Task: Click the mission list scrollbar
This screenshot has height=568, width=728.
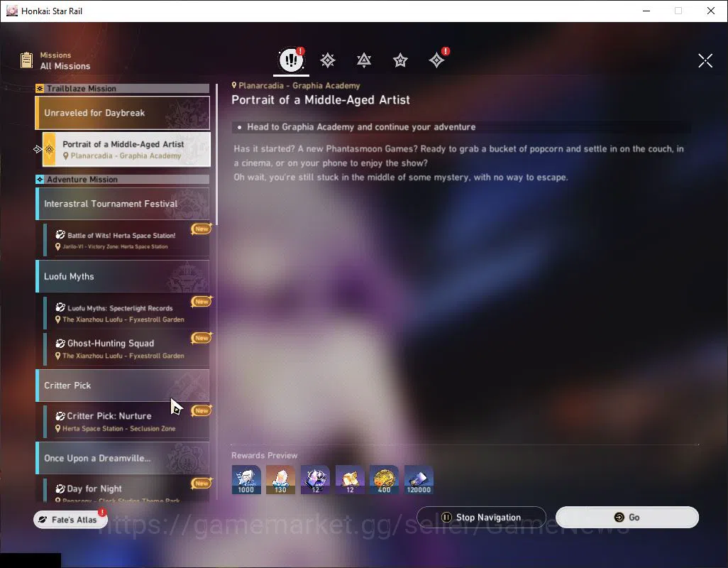Action: [217, 155]
